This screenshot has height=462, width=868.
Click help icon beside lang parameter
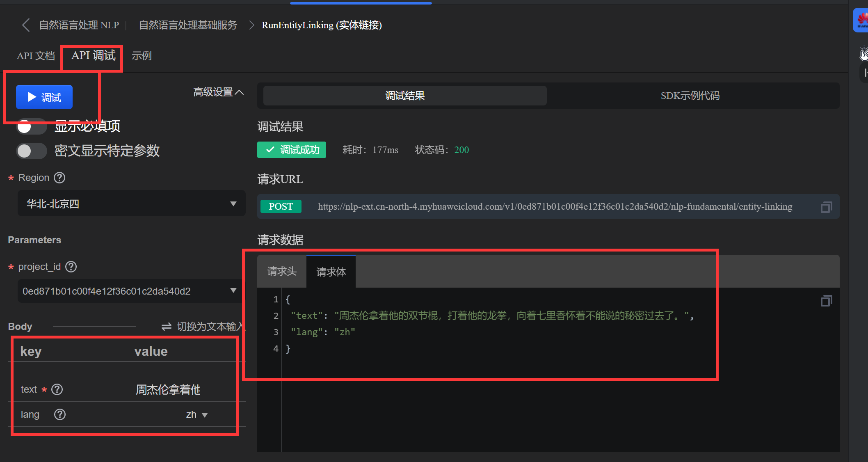click(60, 414)
